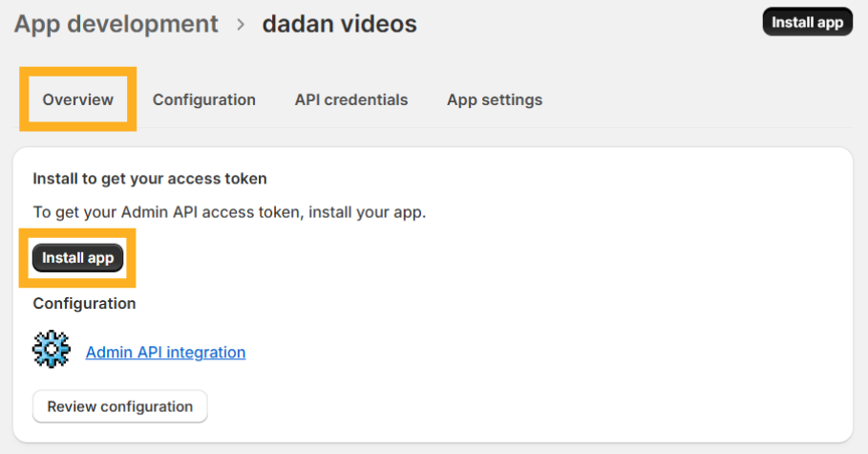868x454 pixels.
Task: Click the Configuration section heading in card
Action: pyautogui.click(x=84, y=303)
